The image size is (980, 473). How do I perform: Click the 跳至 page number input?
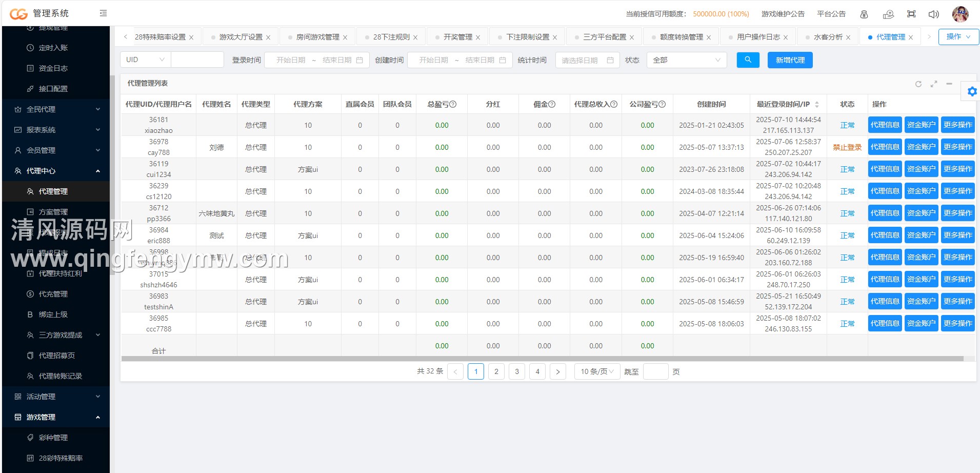655,371
